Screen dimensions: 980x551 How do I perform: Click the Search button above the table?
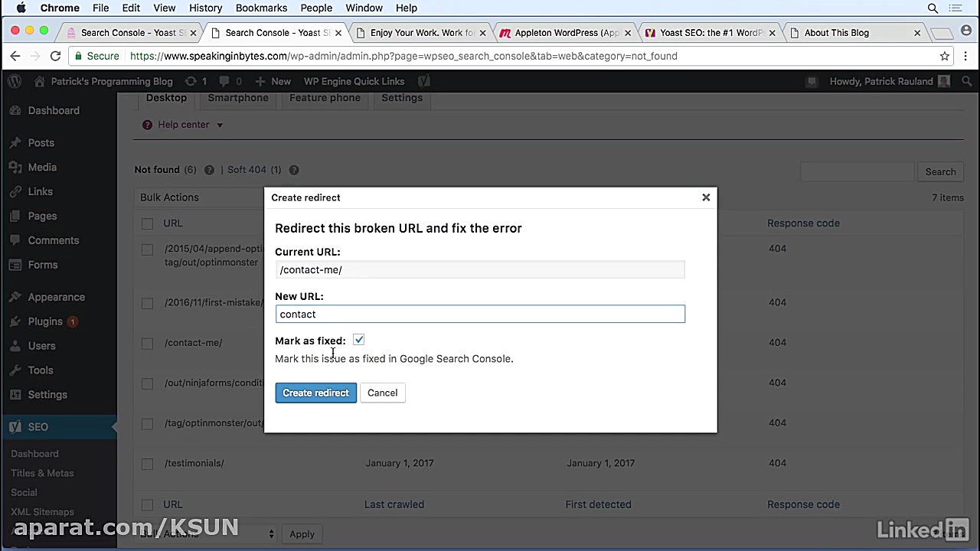[x=940, y=172]
